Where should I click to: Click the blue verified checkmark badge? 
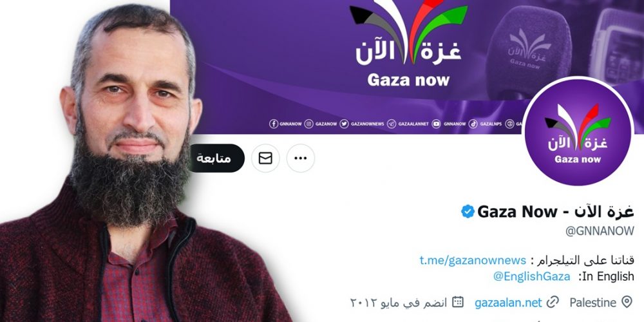[x=468, y=211]
